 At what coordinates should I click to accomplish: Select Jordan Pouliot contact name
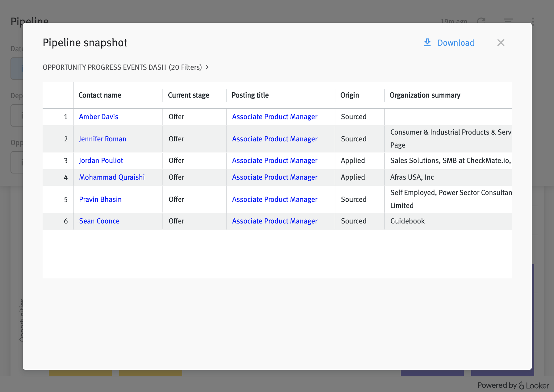click(101, 161)
